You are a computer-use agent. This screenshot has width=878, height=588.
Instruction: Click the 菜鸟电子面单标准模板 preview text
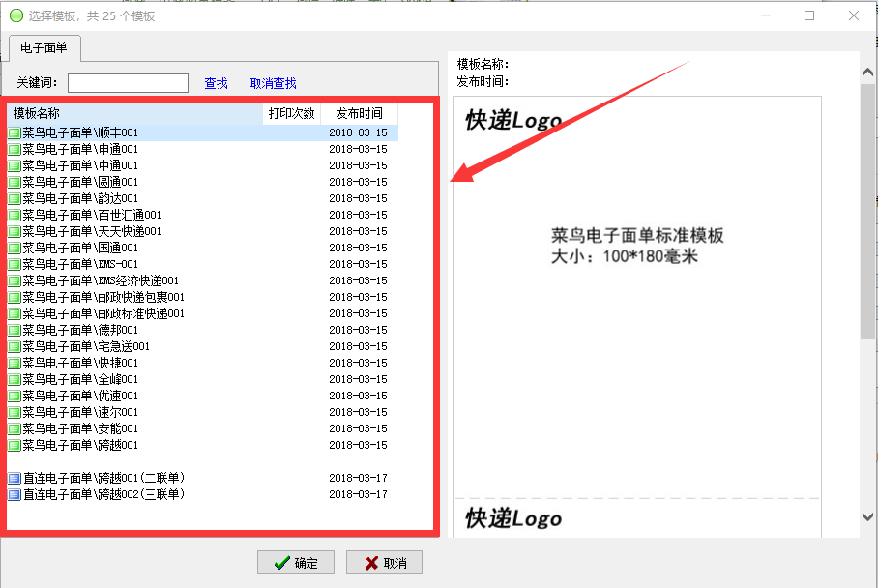[x=637, y=235]
